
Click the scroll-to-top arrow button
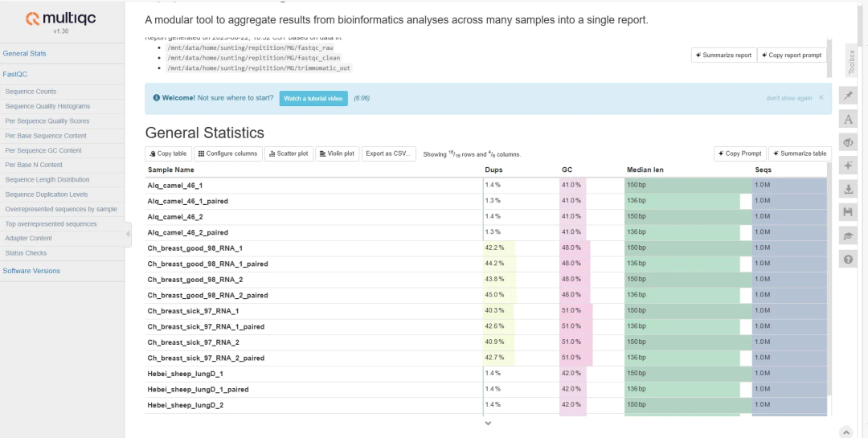(x=844, y=432)
